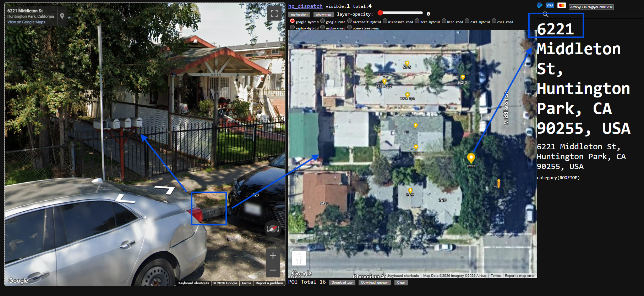Screen dimensions: 644x296
Task: Zoom in on Street View panorama
Action: tap(273, 256)
